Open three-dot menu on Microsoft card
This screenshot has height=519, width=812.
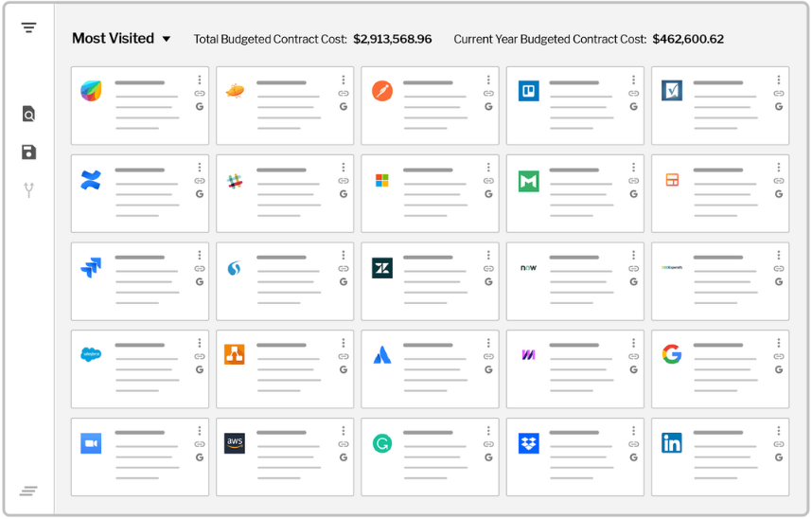(x=488, y=168)
